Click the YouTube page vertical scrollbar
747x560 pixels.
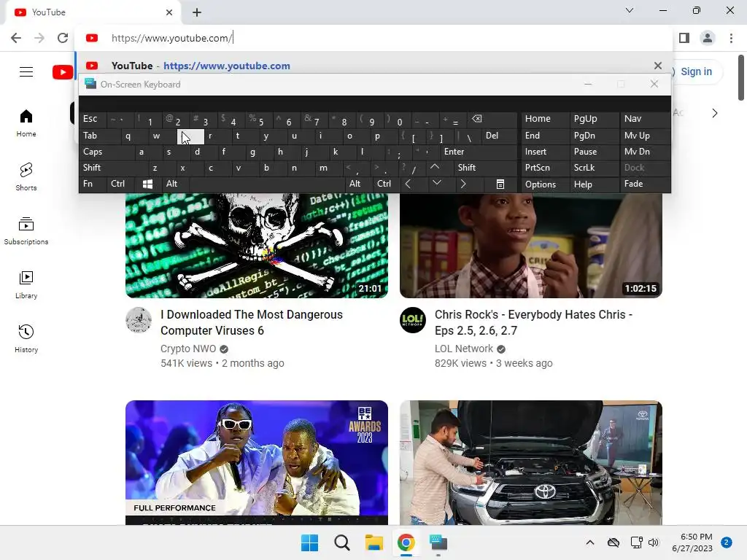[741, 77]
